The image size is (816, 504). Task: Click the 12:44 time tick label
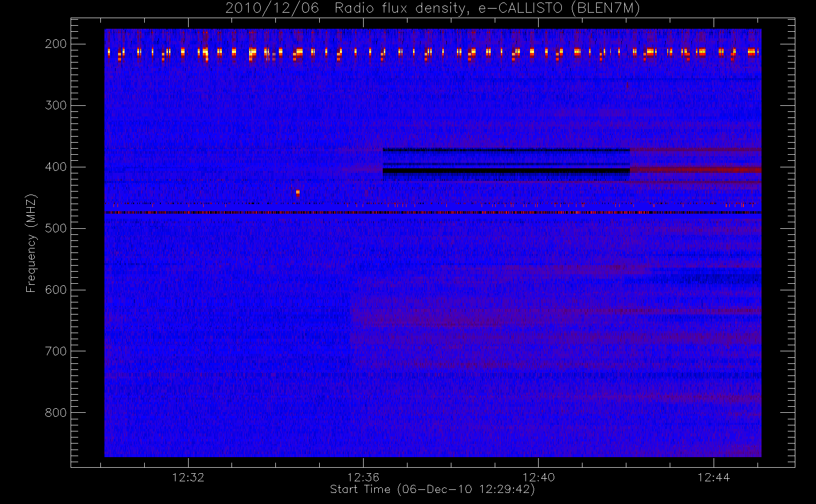click(x=714, y=477)
